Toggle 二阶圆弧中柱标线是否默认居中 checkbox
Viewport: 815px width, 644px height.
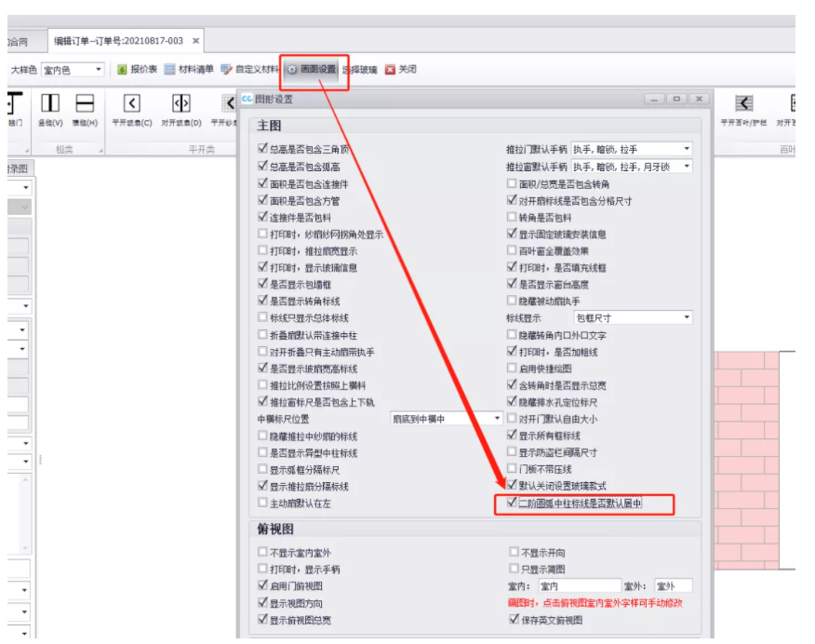pyautogui.click(x=512, y=503)
